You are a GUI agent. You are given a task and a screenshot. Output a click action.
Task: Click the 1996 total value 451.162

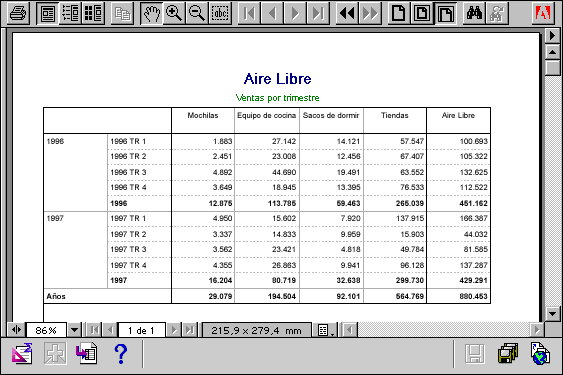(x=473, y=203)
